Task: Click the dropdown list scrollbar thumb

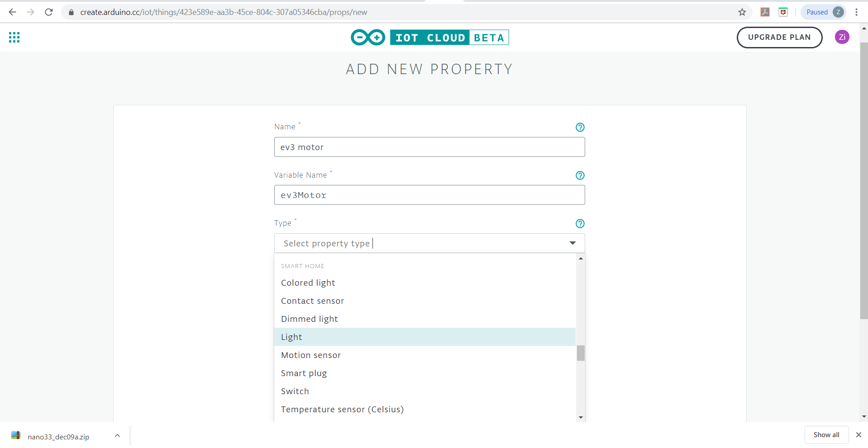Action: pos(581,353)
